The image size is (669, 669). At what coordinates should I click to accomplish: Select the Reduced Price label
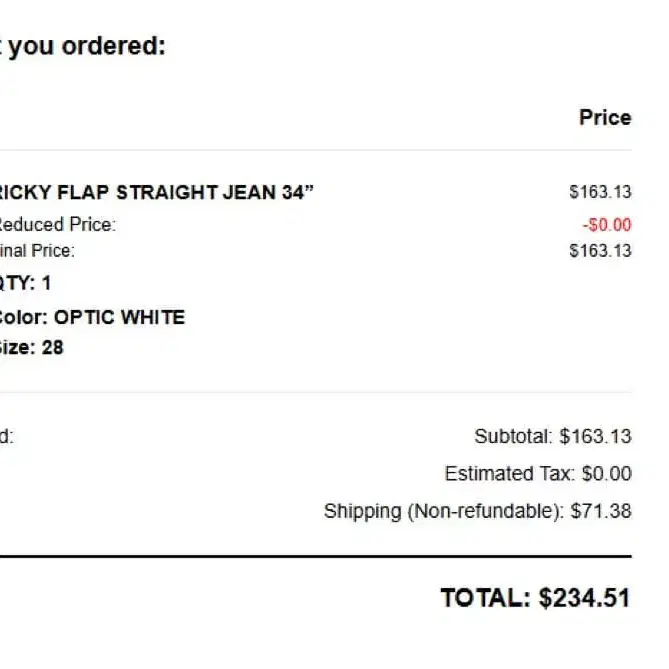coord(57,224)
